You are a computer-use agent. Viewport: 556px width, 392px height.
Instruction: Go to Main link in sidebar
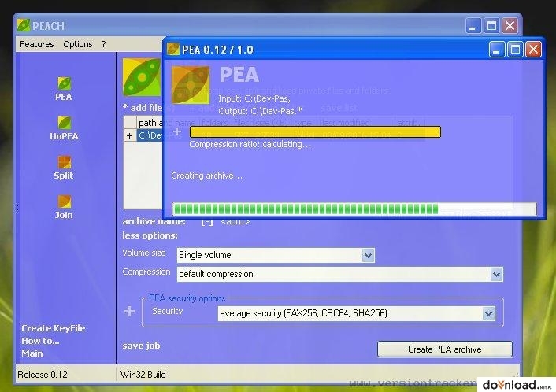pos(32,353)
